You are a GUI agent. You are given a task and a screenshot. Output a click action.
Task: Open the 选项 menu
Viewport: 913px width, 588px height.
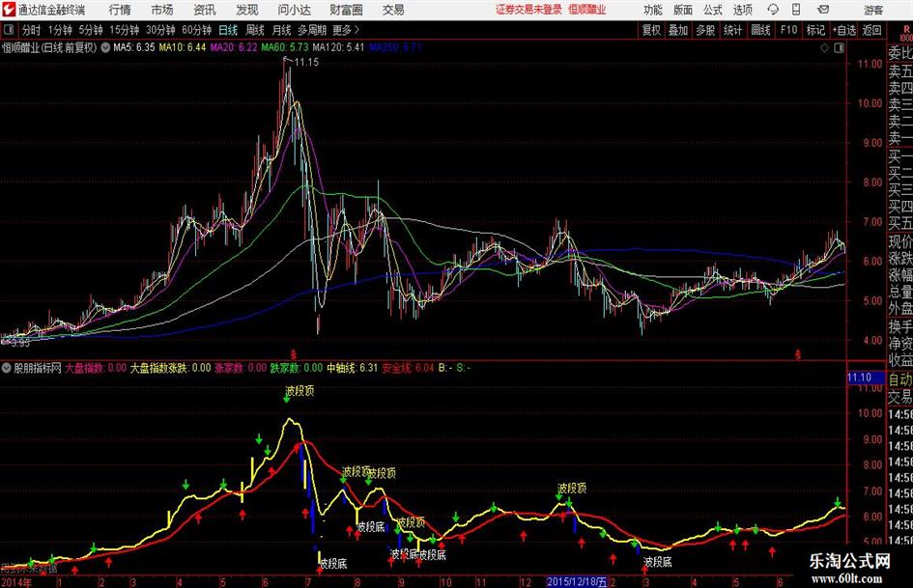(742, 10)
